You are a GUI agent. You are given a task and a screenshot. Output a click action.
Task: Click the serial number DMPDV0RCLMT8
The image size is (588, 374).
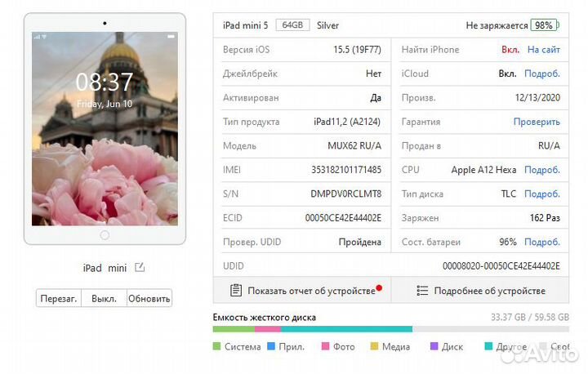point(345,194)
